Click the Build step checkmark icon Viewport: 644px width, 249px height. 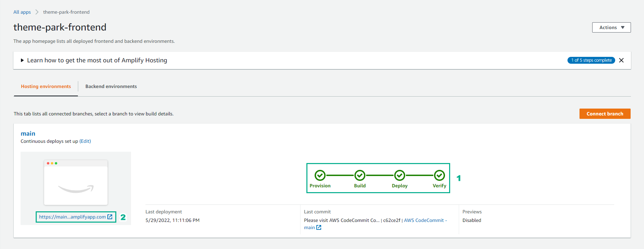coord(360,175)
